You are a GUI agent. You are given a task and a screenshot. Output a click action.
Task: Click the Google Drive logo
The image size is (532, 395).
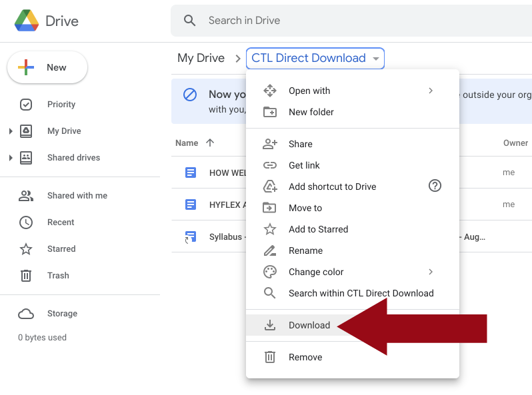tap(27, 21)
